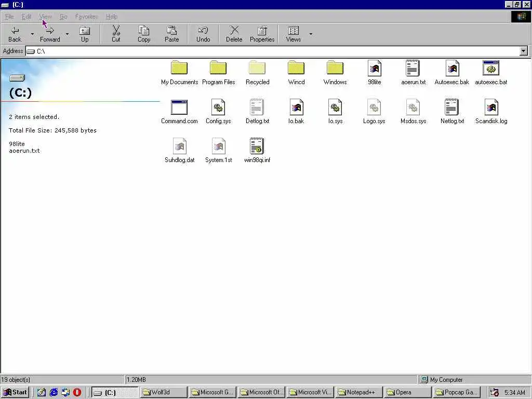Select the Command.com file
The image size is (532, 399).
[x=179, y=112]
